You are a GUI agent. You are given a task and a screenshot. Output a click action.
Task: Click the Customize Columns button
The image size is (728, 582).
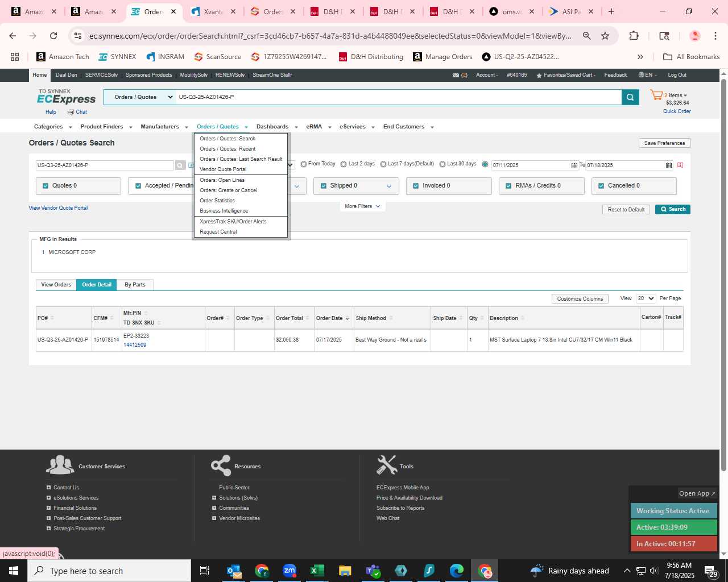(x=580, y=299)
